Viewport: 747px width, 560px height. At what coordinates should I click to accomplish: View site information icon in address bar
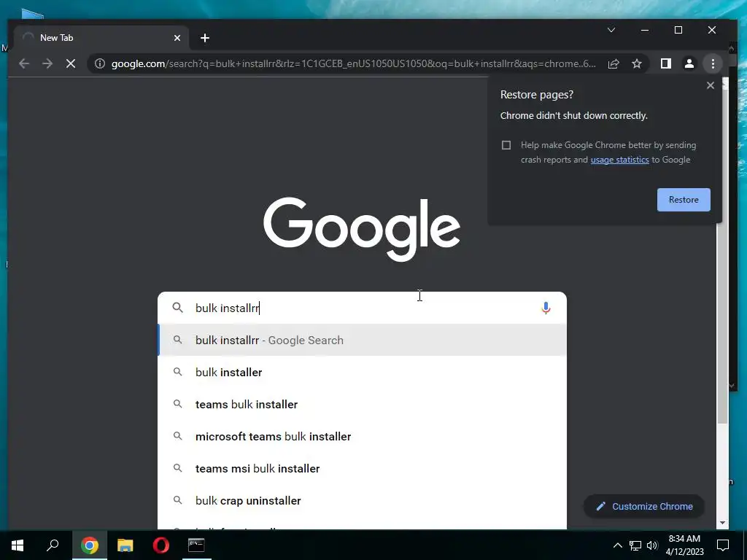[x=99, y=63]
